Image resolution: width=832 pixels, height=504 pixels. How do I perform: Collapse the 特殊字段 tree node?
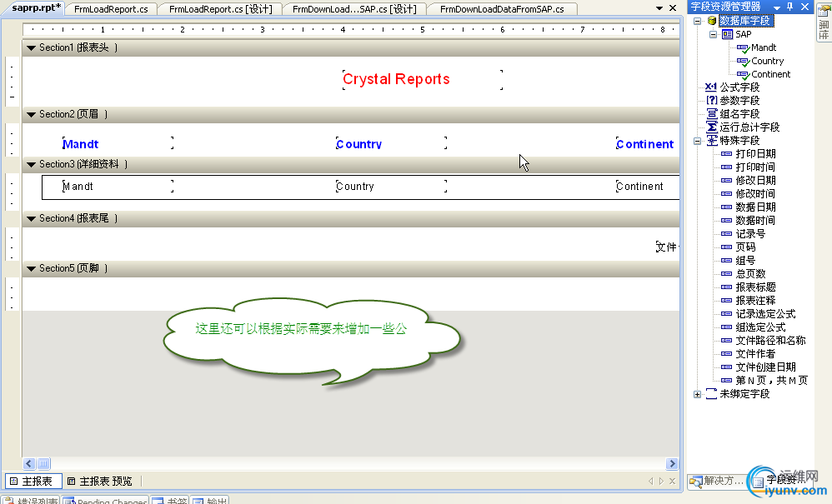point(698,141)
